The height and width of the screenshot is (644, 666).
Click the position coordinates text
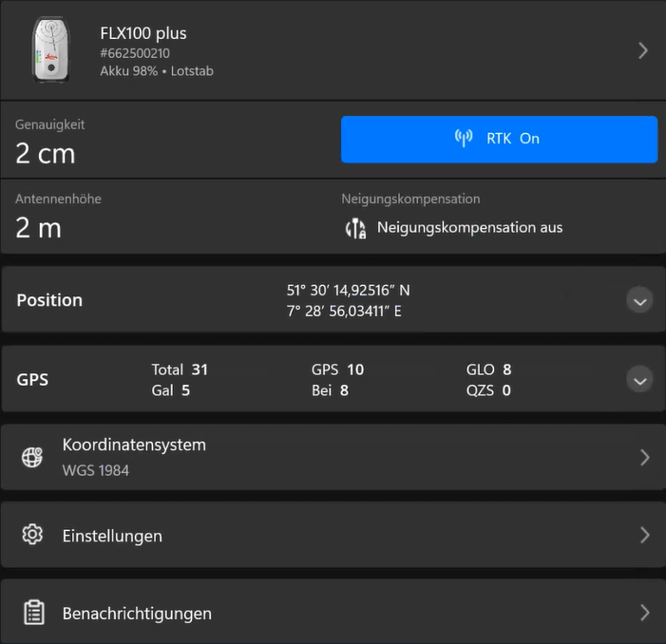(348, 300)
